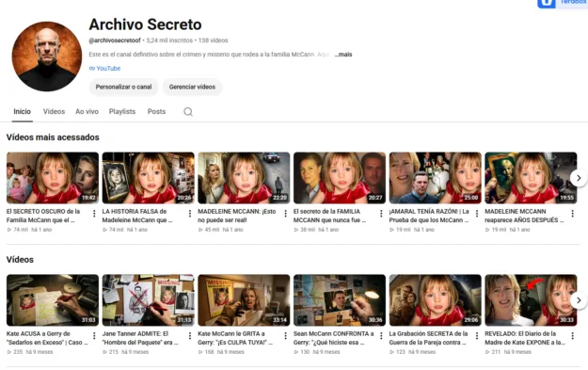Open title "REVELADO: El Diario de la Madre de Kate"
The image size is (588, 370).
coord(525,338)
